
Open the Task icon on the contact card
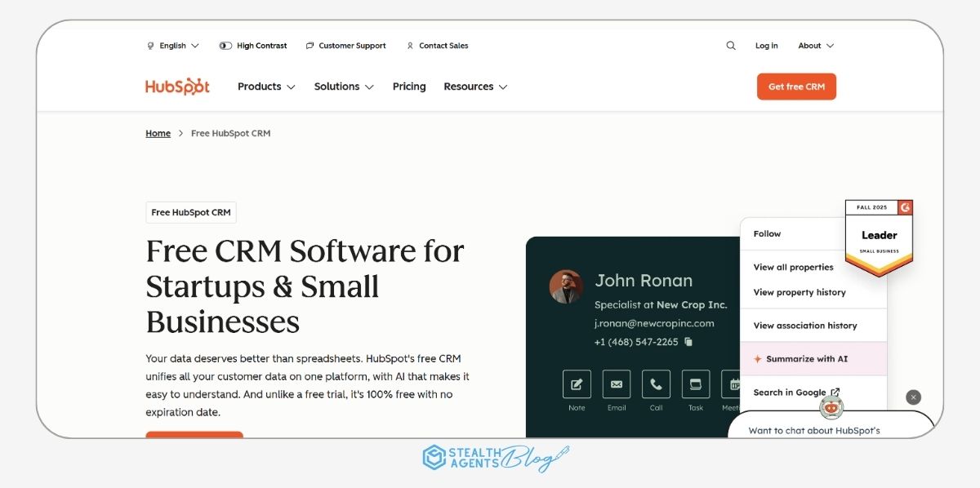(x=695, y=384)
